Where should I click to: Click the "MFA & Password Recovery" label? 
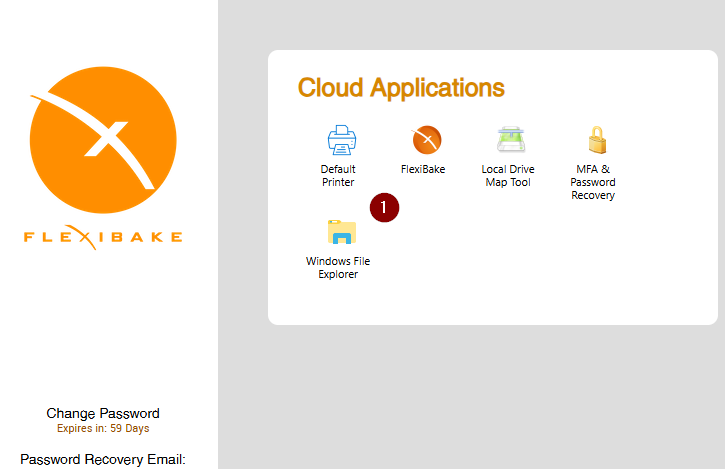click(593, 182)
